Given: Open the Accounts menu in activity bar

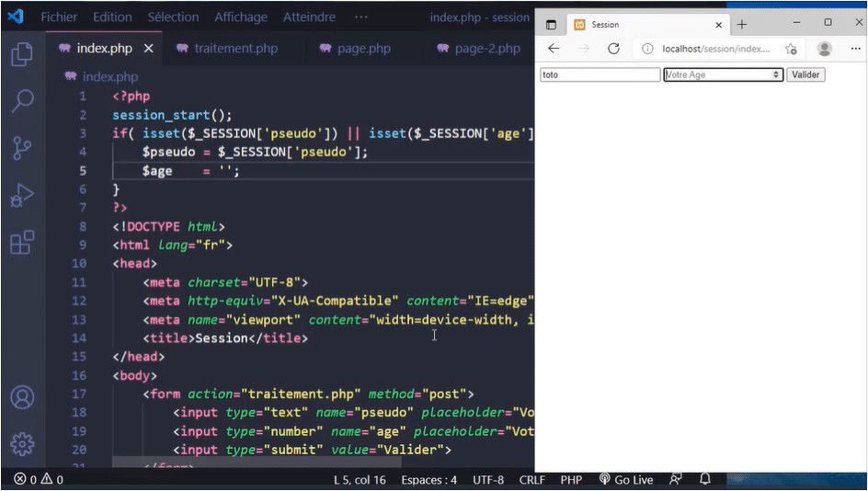Looking at the screenshot, I should click(22, 397).
